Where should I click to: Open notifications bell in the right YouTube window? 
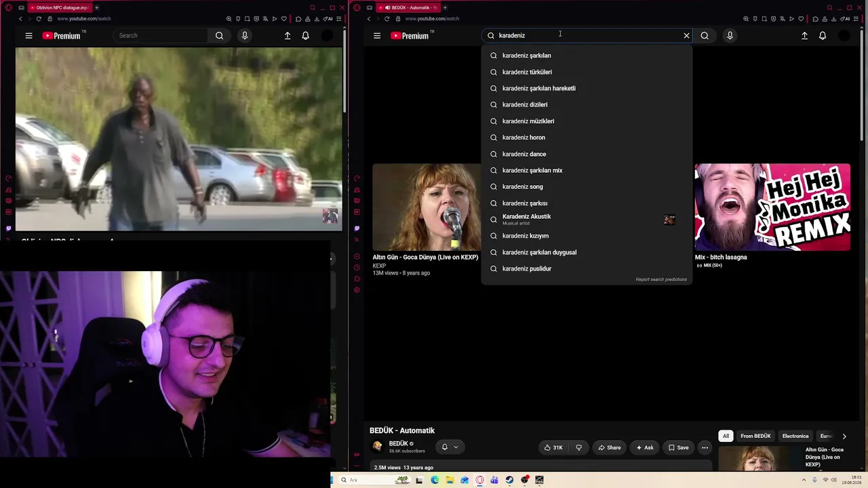tap(823, 35)
